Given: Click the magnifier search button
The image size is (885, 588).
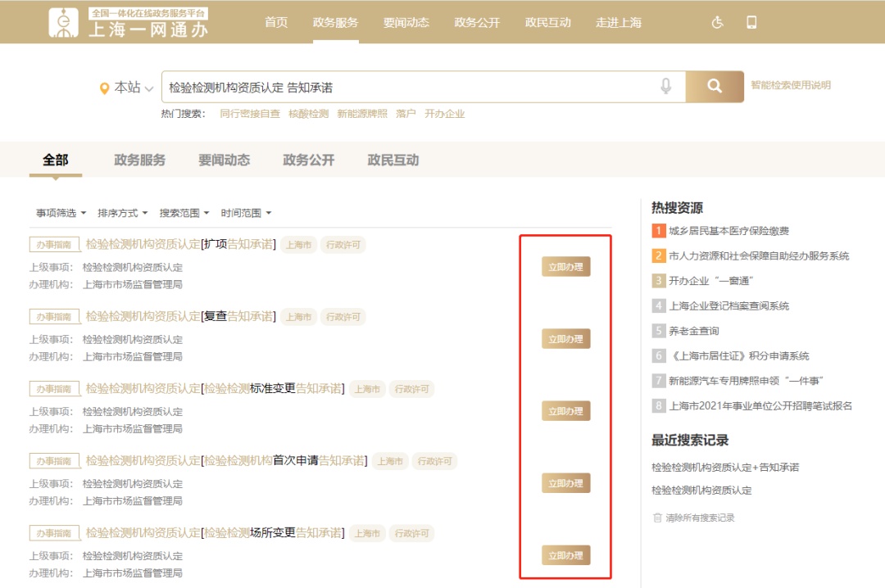Looking at the screenshot, I should pyautogui.click(x=714, y=87).
